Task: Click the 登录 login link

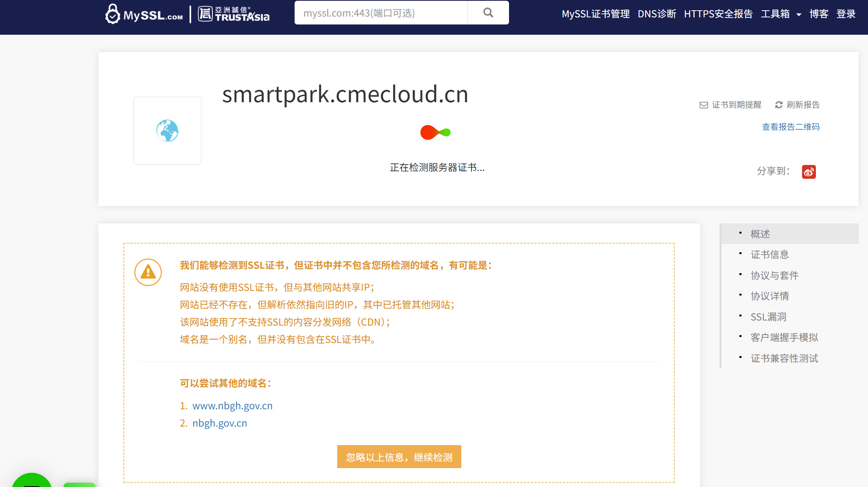Action: pos(846,14)
